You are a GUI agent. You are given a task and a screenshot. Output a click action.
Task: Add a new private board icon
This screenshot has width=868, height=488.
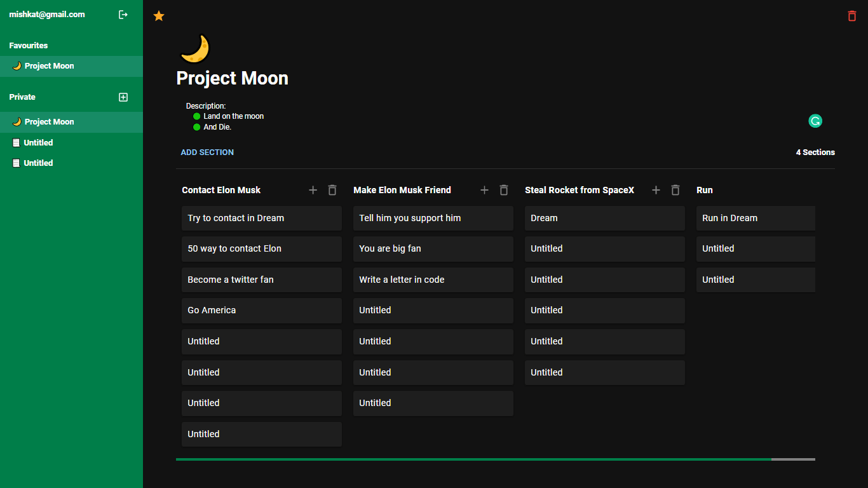pos(123,97)
